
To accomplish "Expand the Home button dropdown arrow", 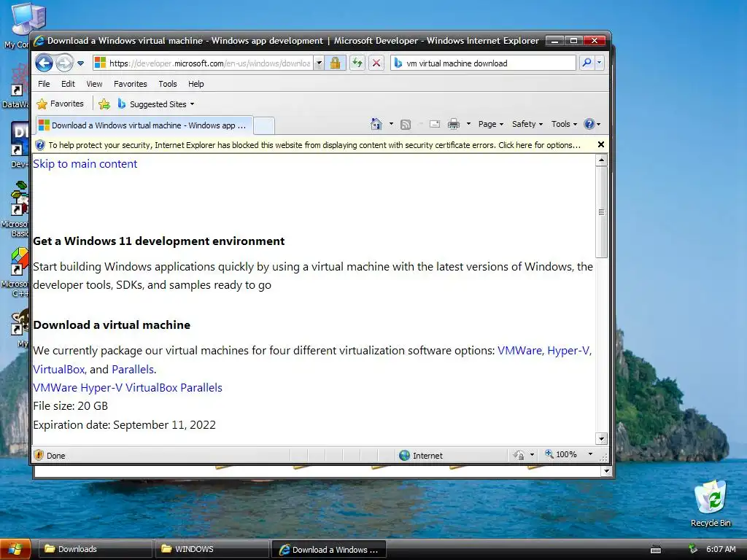I will click(392, 124).
